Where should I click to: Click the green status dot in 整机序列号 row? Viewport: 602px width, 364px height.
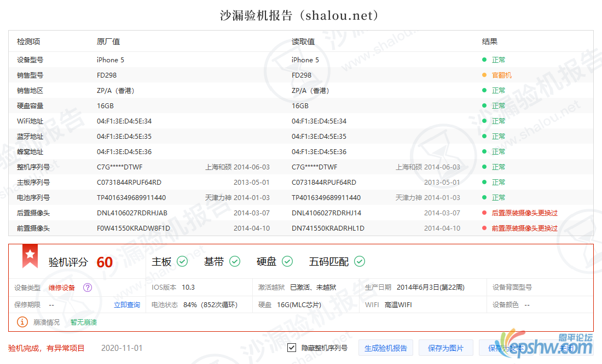click(x=484, y=167)
